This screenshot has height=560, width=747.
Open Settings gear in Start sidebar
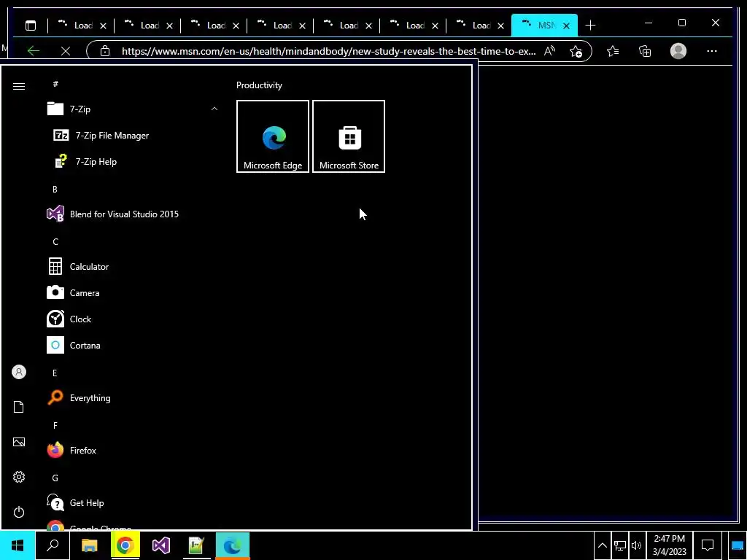point(19,477)
